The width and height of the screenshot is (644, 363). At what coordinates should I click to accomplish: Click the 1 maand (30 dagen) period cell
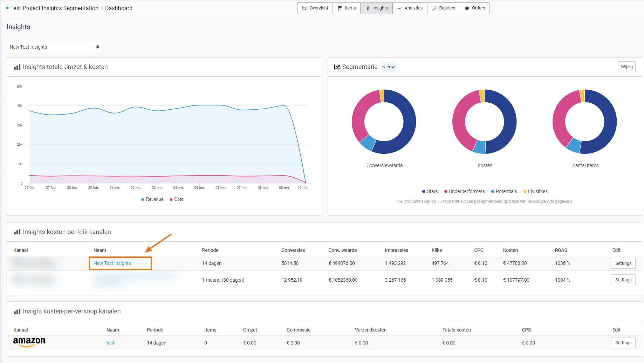[x=223, y=280]
